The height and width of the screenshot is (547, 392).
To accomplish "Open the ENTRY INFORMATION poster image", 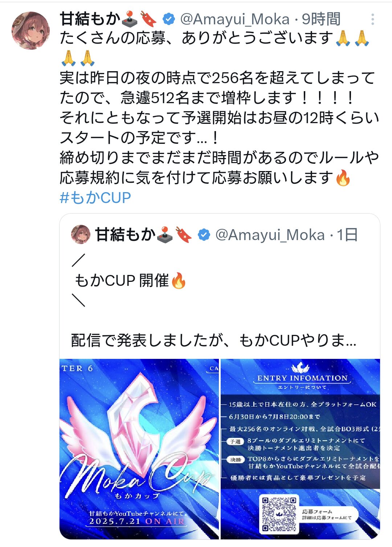I will click(x=301, y=449).
